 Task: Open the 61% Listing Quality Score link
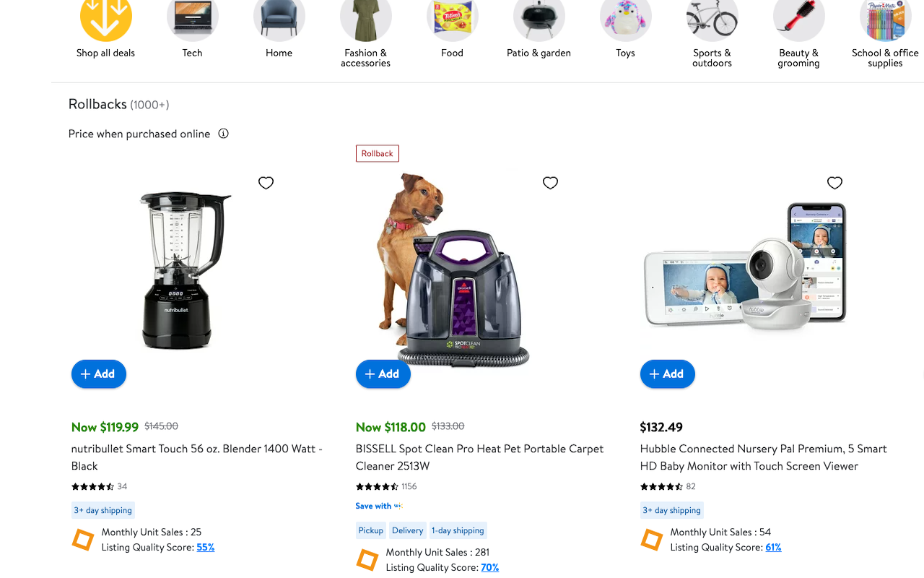coord(773,548)
